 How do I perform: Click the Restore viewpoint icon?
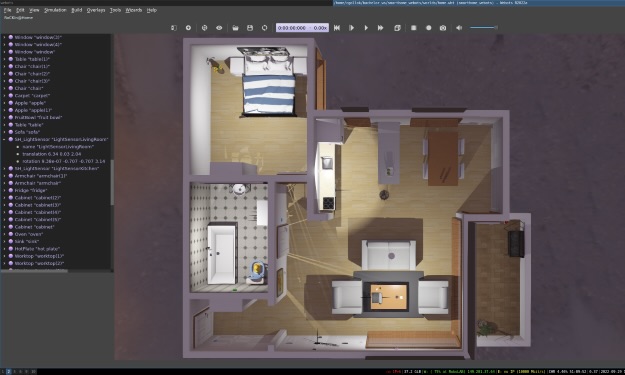click(204, 28)
